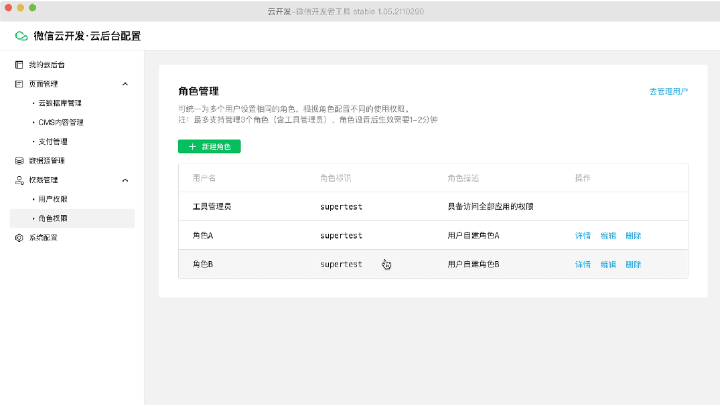Screen dimensions: 720x406
Task: Click the 权限管理 user icon in sidebar
Action: 19,180
